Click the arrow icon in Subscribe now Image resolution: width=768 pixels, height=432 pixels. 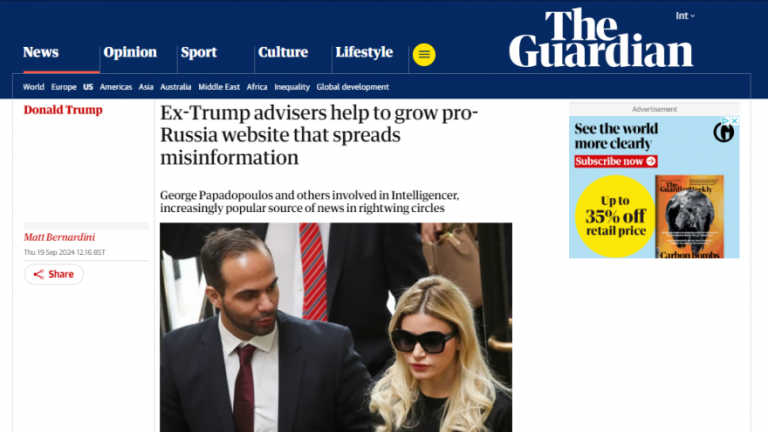click(x=650, y=161)
